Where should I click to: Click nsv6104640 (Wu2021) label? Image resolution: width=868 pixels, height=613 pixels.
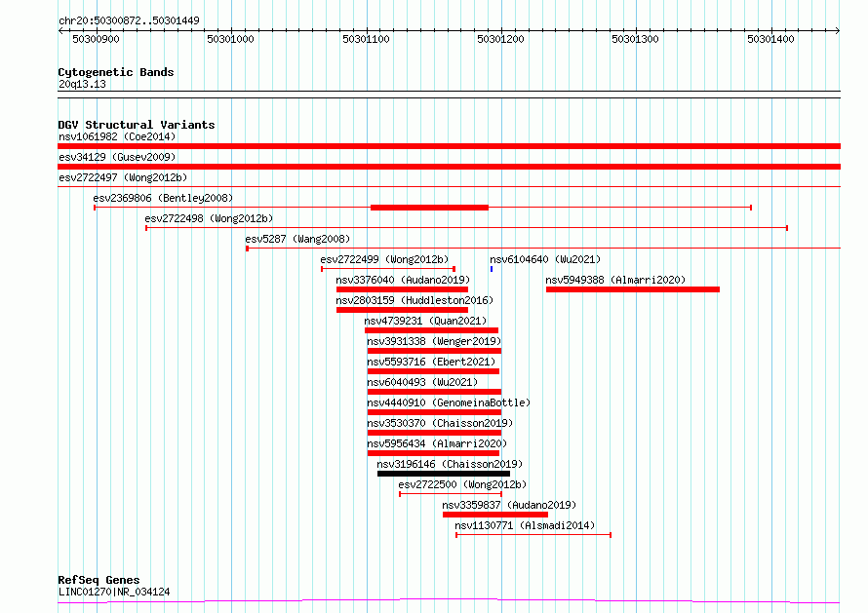click(545, 259)
